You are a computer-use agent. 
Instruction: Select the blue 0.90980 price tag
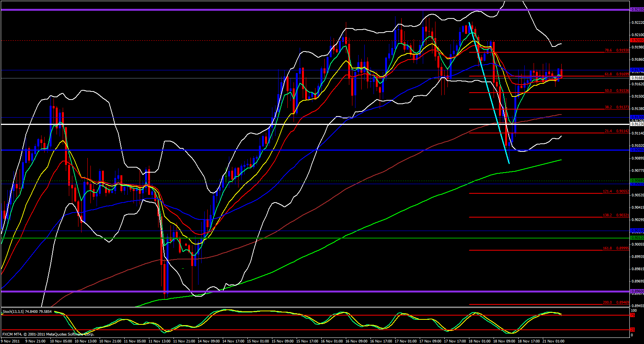coord(637,150)
